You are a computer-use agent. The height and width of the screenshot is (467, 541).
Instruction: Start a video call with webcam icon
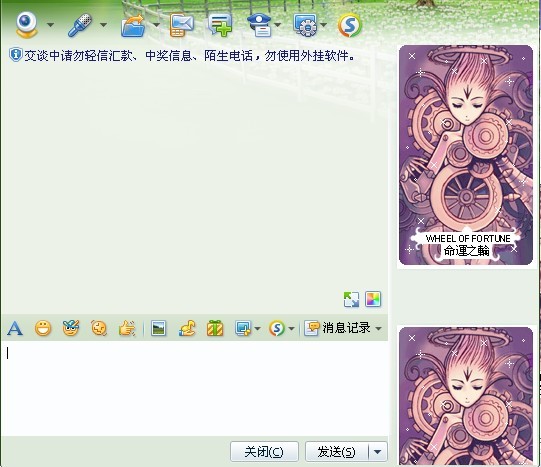(27, 24)
